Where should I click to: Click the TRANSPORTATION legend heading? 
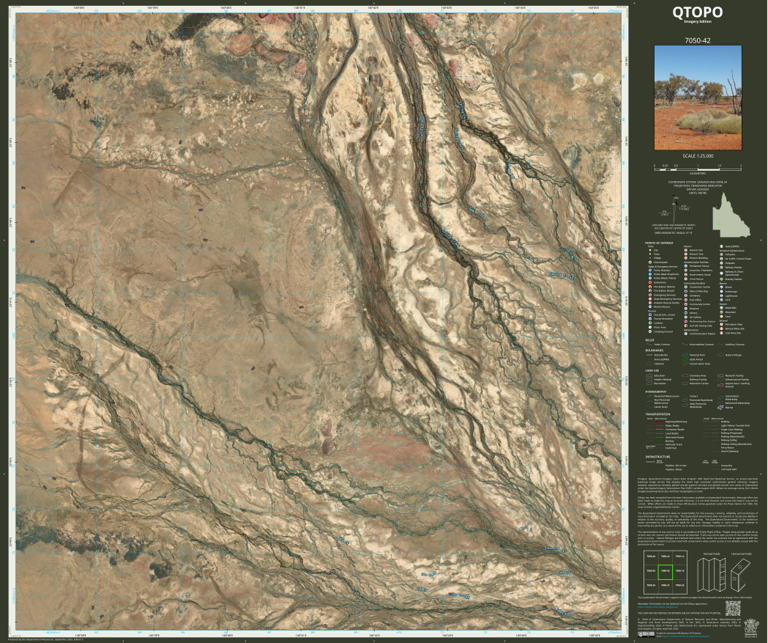coord(658,414)
